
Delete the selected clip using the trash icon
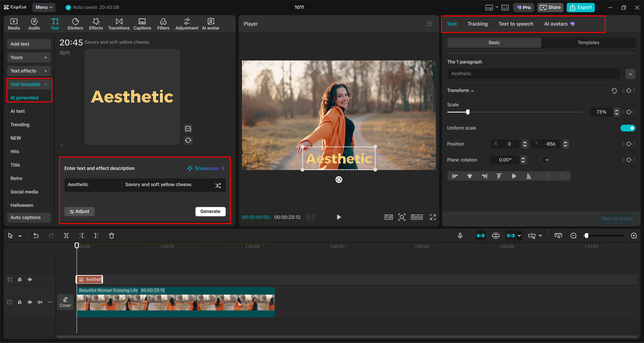[111, 235]
